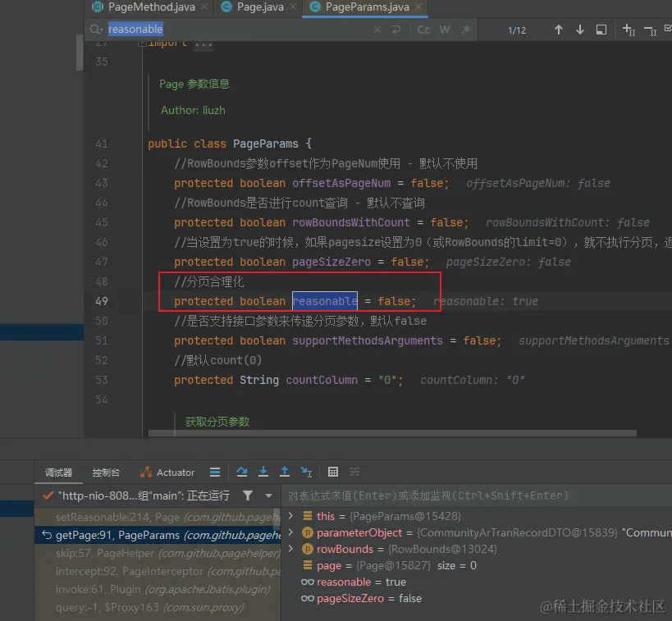Select frame setReasonable:214, Page
The image size is (672, 621).
click(157, 518)
